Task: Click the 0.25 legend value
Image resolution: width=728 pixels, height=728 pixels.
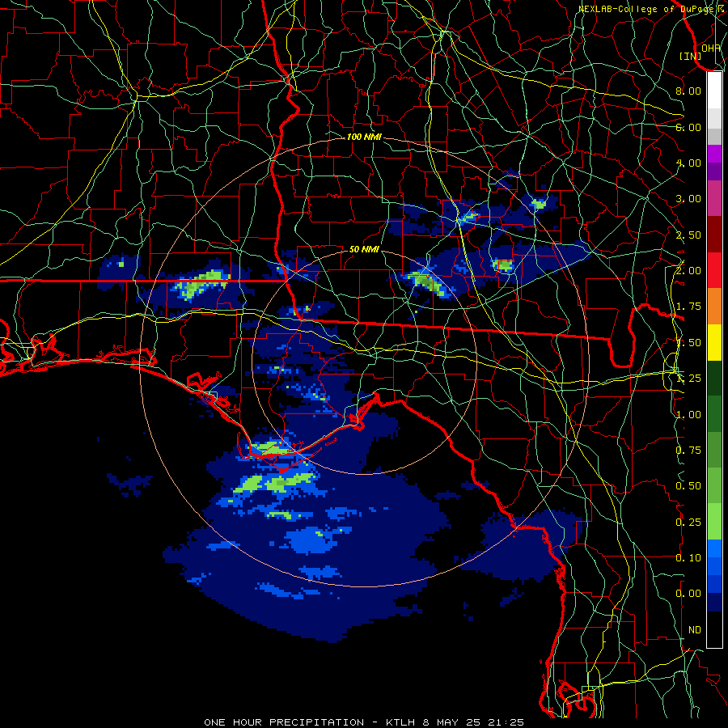Action: point(688,523)
